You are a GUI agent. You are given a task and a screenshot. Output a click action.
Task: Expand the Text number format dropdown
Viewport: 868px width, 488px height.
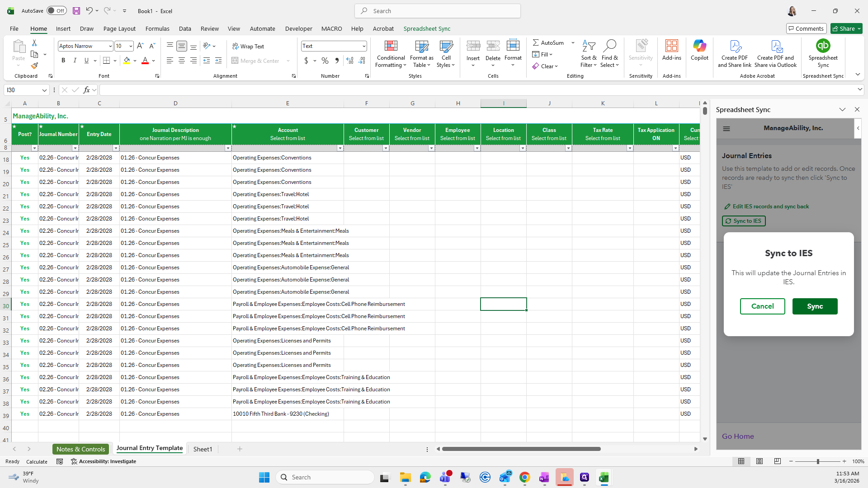pyautogui.click(x=363, y=46)
